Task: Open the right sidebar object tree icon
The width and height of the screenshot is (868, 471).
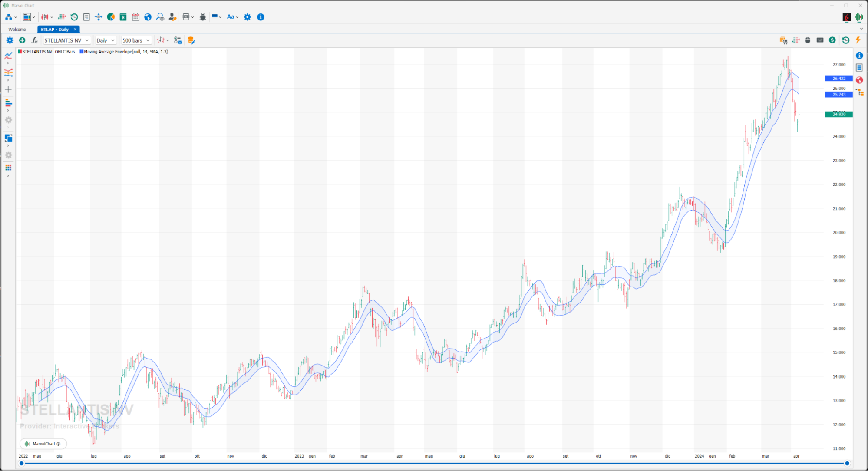Action: [x=860, y=92]
